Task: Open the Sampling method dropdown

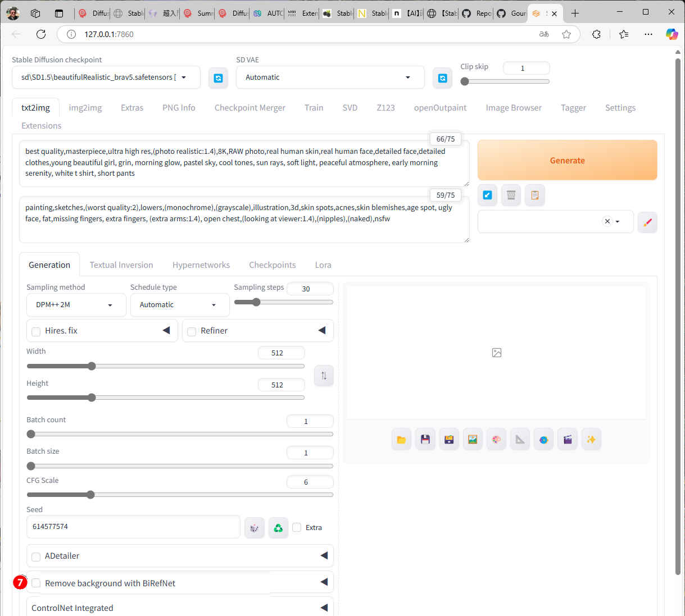Action: tap(76, 305)
